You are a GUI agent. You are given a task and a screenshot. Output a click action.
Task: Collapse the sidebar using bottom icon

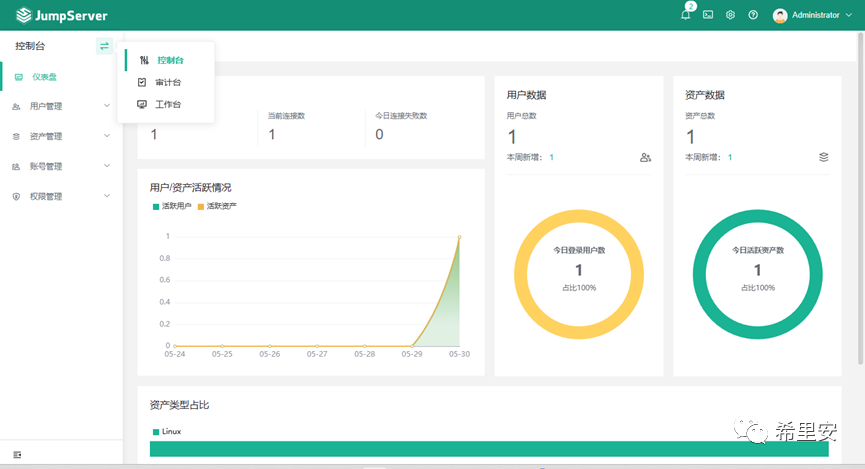[17, 455]
